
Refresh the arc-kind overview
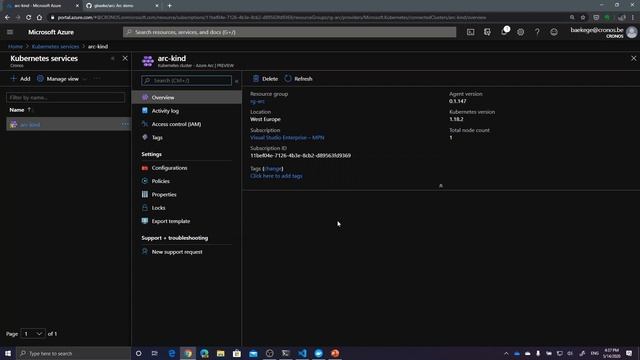click(298, 79)
